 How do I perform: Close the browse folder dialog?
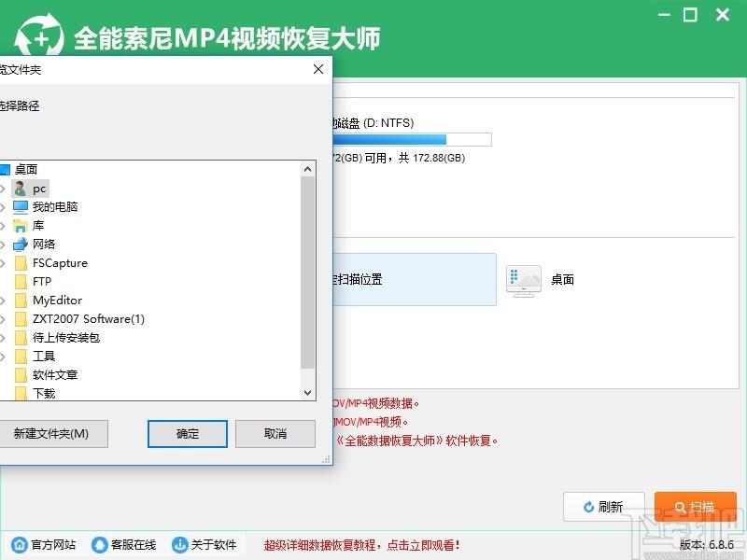pos(318,69)
